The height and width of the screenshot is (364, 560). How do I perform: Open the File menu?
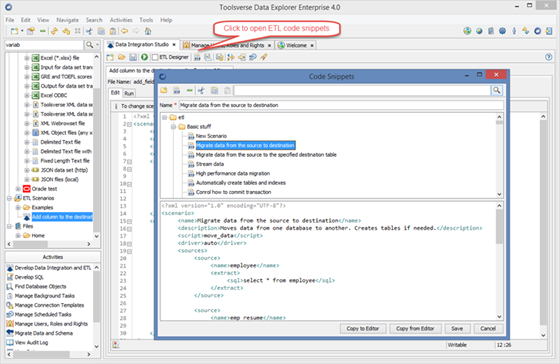tap(10, 20)
